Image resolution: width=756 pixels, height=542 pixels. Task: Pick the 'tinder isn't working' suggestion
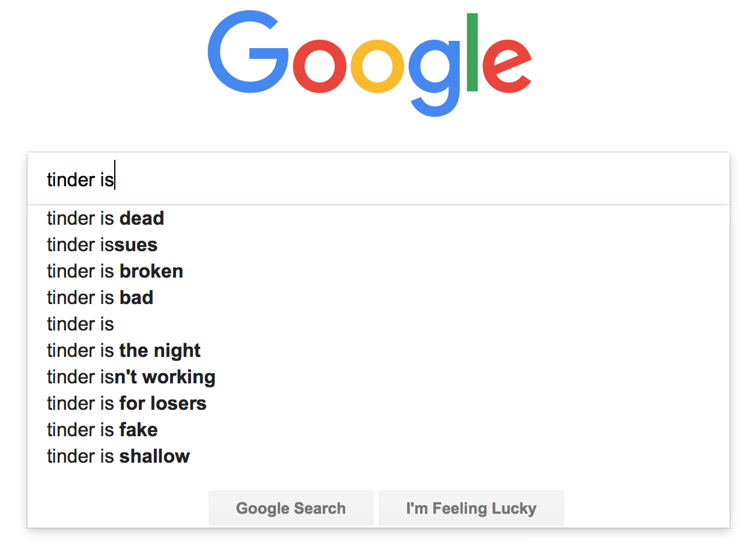[131, 377]
